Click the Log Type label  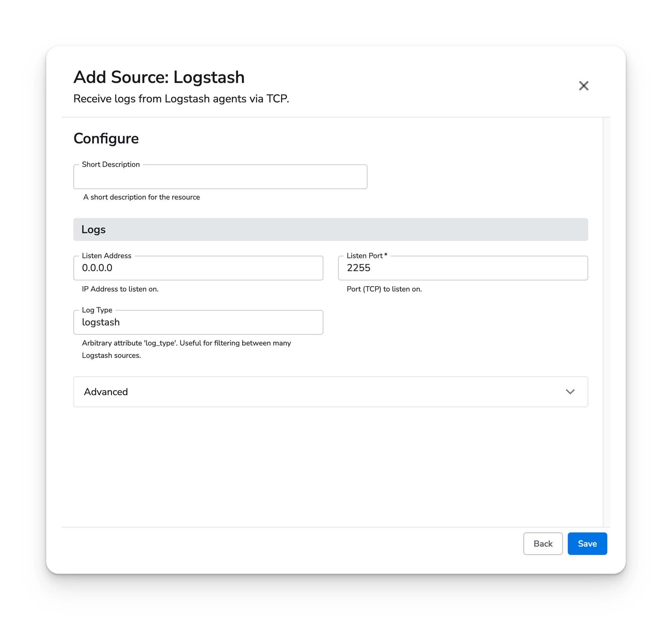97,310
